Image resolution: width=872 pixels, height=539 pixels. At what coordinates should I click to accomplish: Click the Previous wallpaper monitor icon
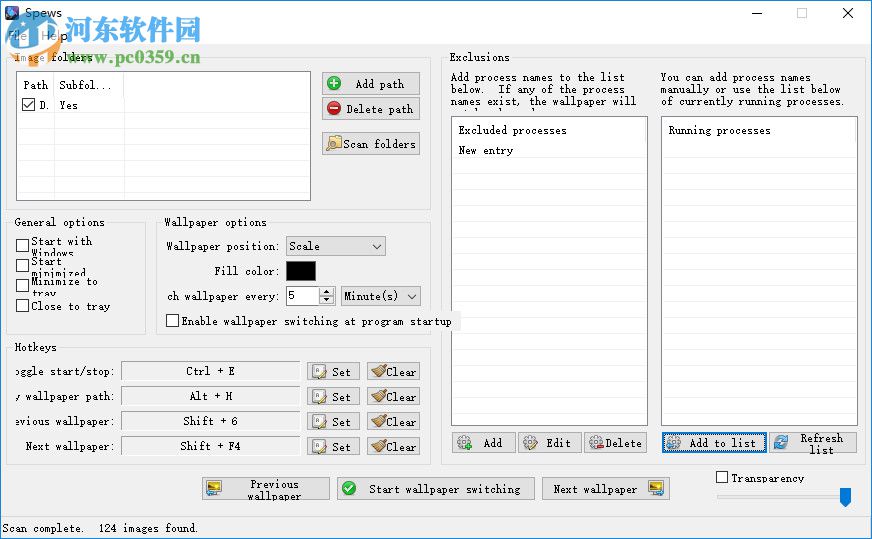[x=214, y=488]
